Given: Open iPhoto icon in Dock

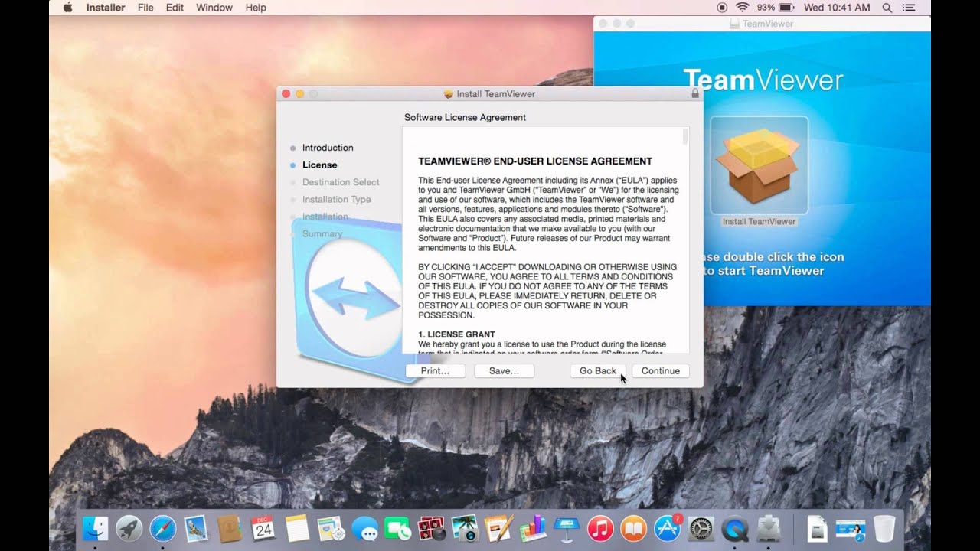Looking at the screenshot, I should 465,528.
